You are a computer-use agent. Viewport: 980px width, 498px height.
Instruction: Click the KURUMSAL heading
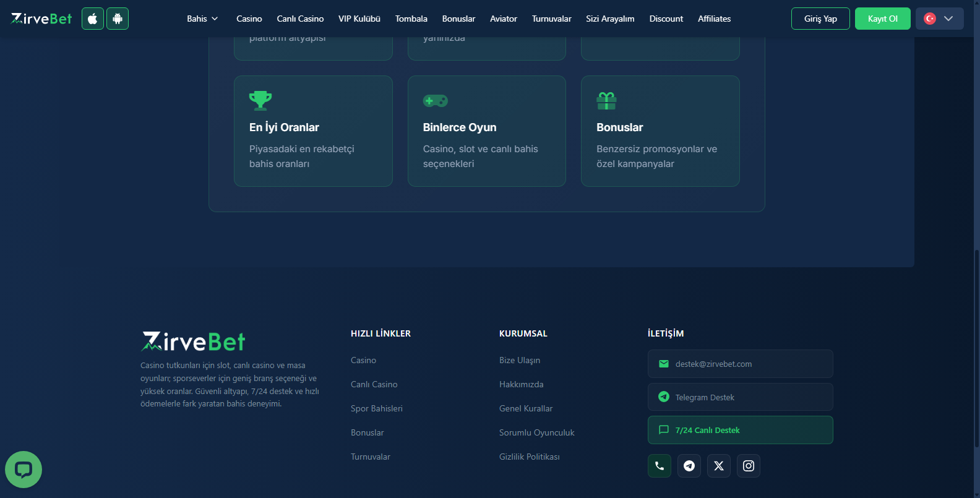click(523, 333)
